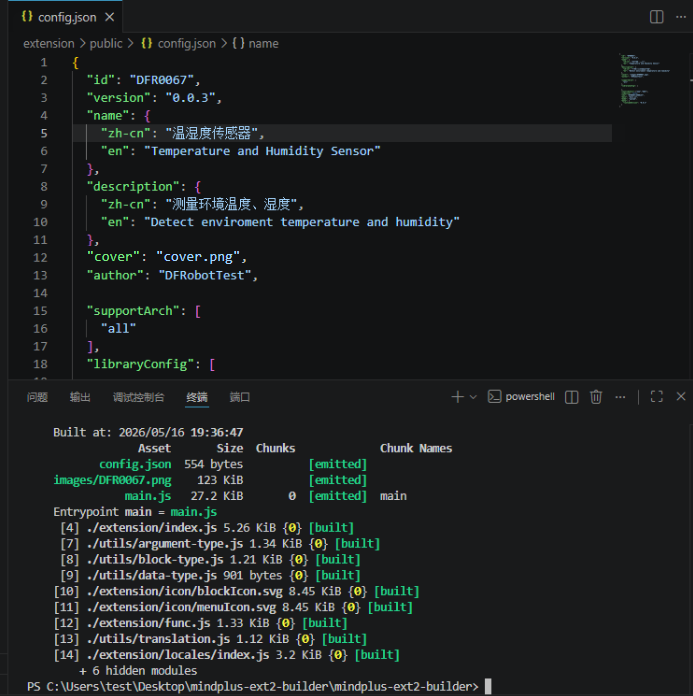The image size is (693, 696).
Task: Click the "all" array entry
Action: 118,328
